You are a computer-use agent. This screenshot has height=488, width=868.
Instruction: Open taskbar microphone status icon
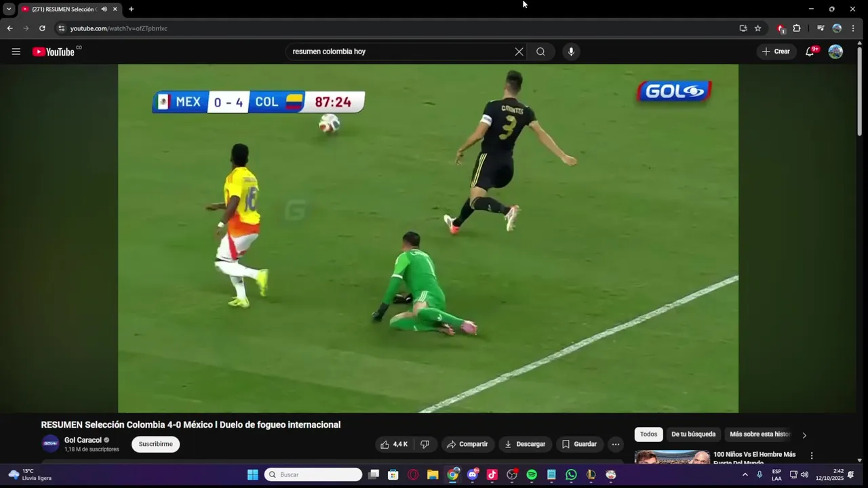coord(759,474)
